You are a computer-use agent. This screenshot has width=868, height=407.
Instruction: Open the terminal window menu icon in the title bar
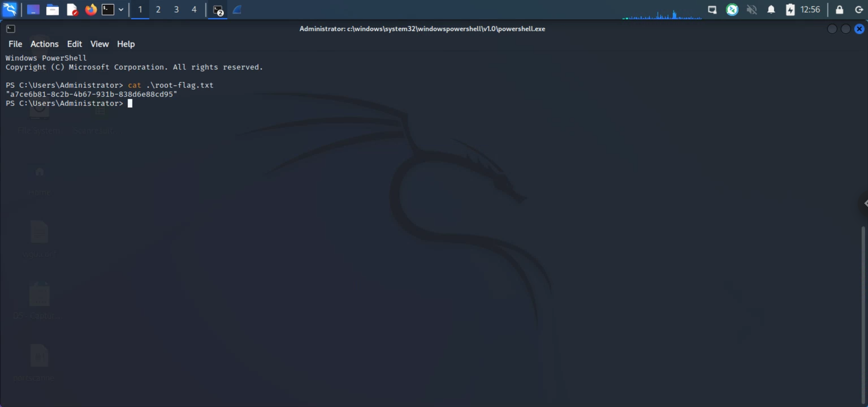click(11, 29)
